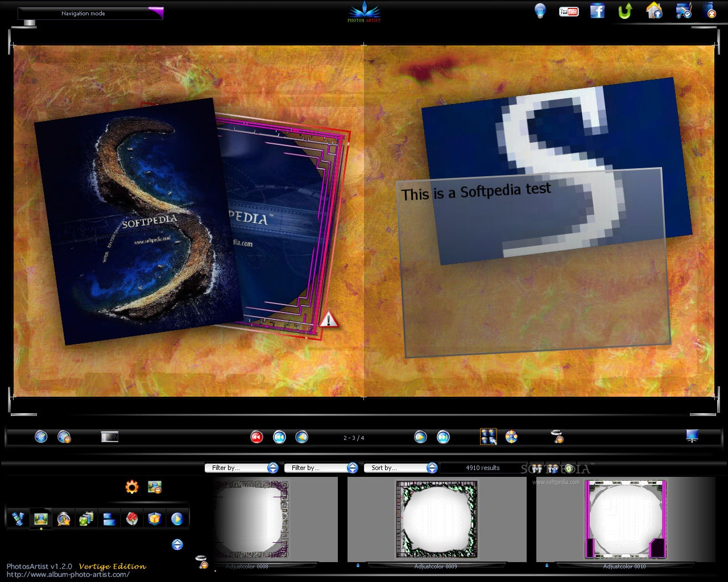The height and width of the screenshot is (582, 728).
Task: Click the 3D orange cube icon
Action: [x=155, y=518]
